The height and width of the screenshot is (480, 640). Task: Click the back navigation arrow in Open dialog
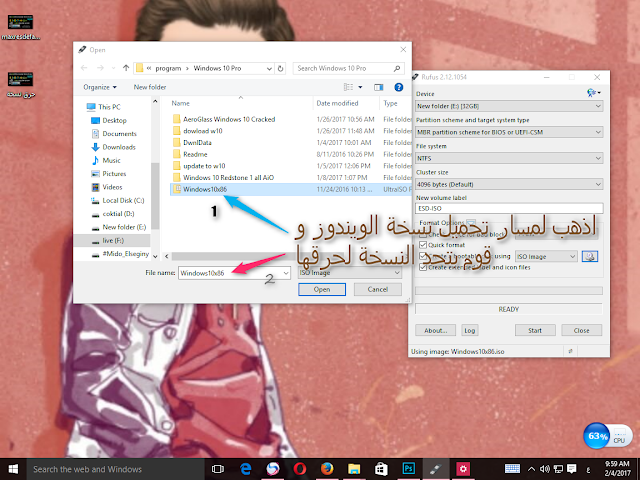[x=84, y=68]
